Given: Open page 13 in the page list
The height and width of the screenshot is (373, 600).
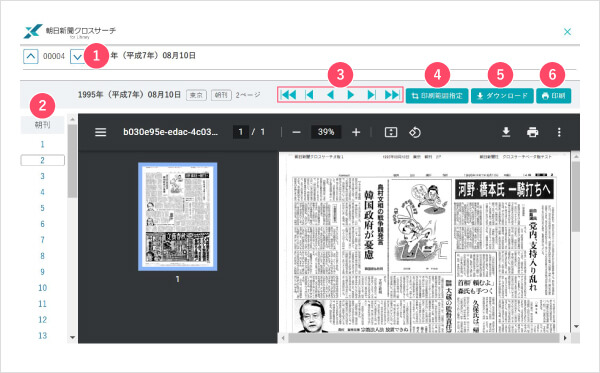Looking at the screenshot, I should point(42,336).
